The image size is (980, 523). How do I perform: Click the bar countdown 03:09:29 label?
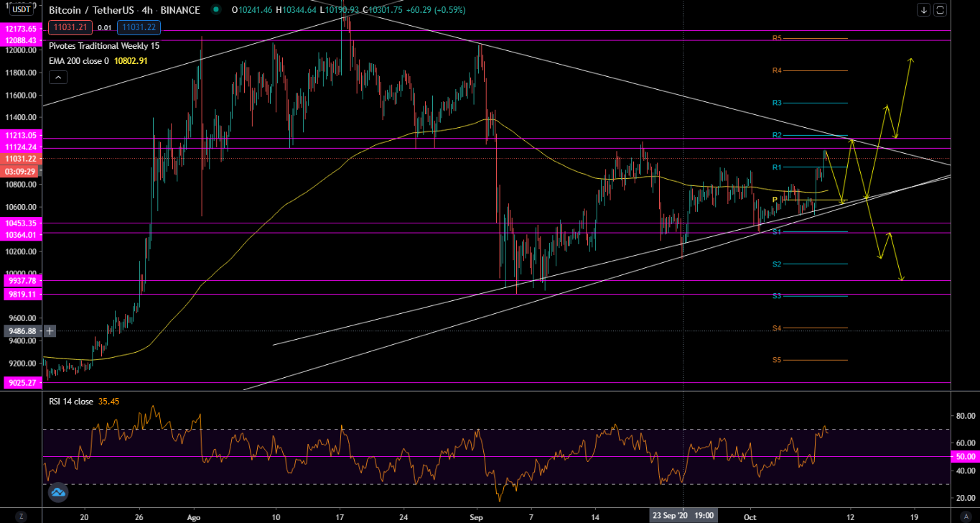point(21,172)
